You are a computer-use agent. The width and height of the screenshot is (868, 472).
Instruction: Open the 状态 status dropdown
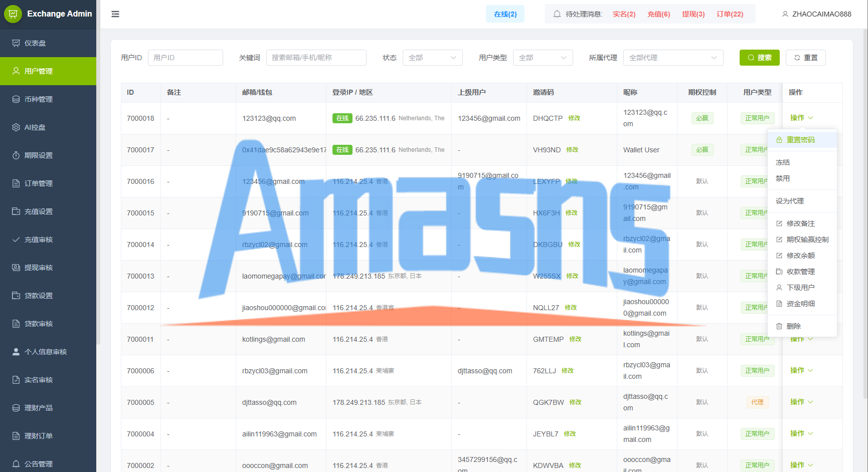coord(432,58)
